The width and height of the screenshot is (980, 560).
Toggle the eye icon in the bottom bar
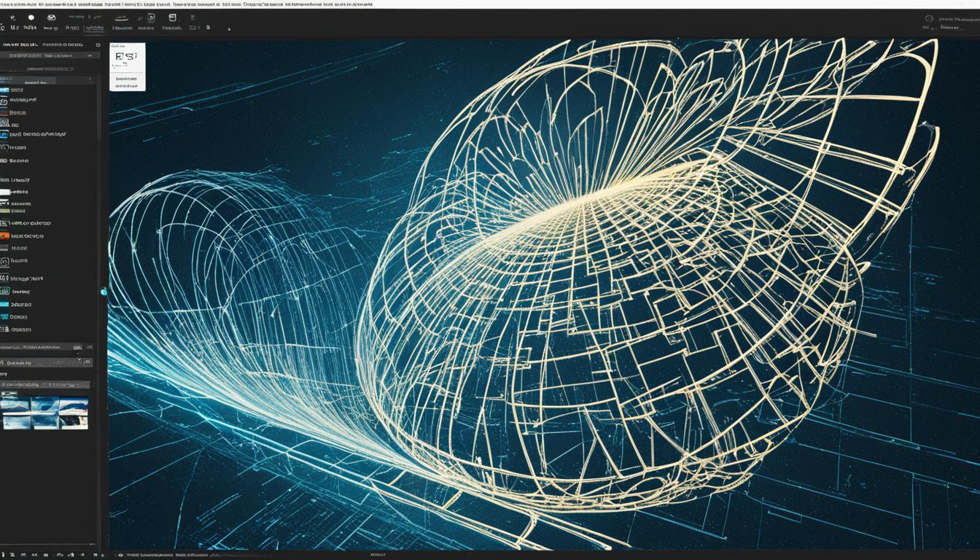click(120, 555)
